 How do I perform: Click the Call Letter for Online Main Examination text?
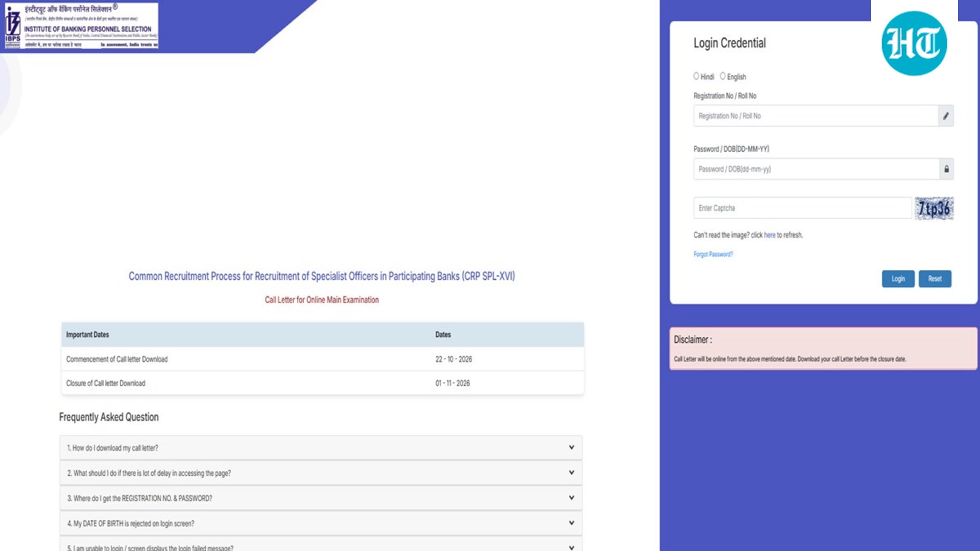pos(322,300)
